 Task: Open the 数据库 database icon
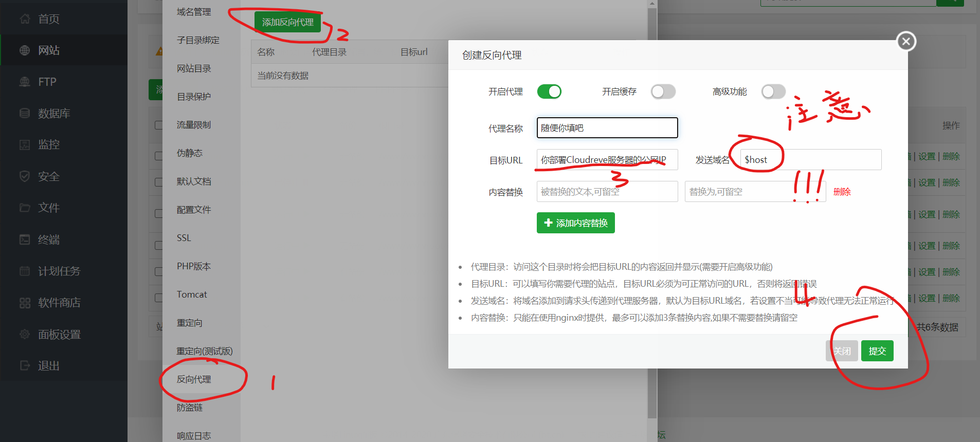click(x=25, y=113)
